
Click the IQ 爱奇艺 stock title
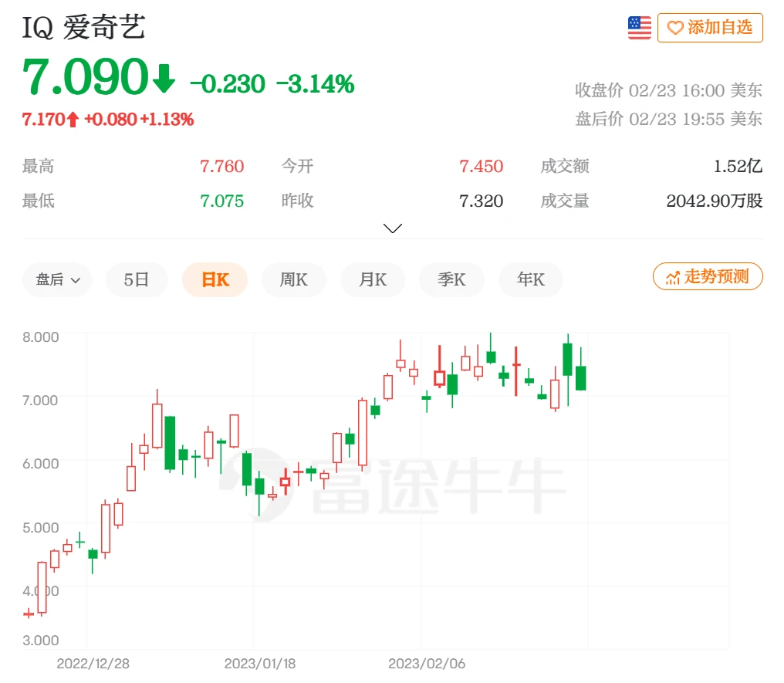pyautogui.click(x=83, y=27)
